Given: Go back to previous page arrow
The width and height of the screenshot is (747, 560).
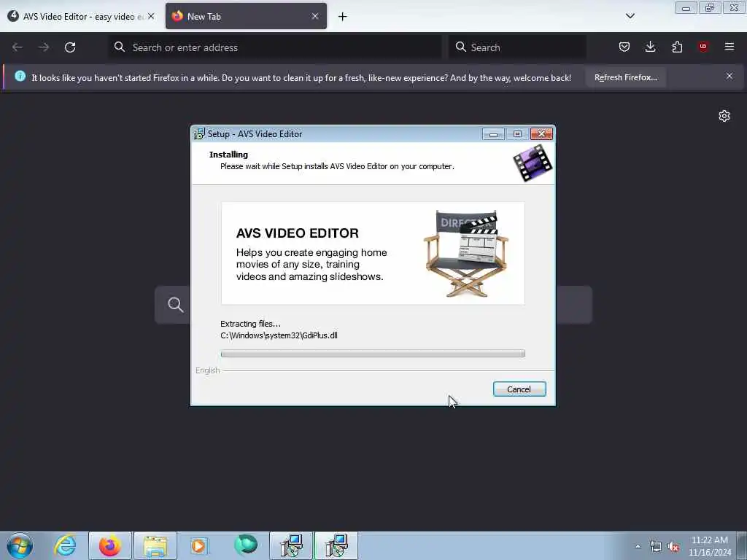Looking at the screenshot, I should pyautogui.click(x=18, y=47).
